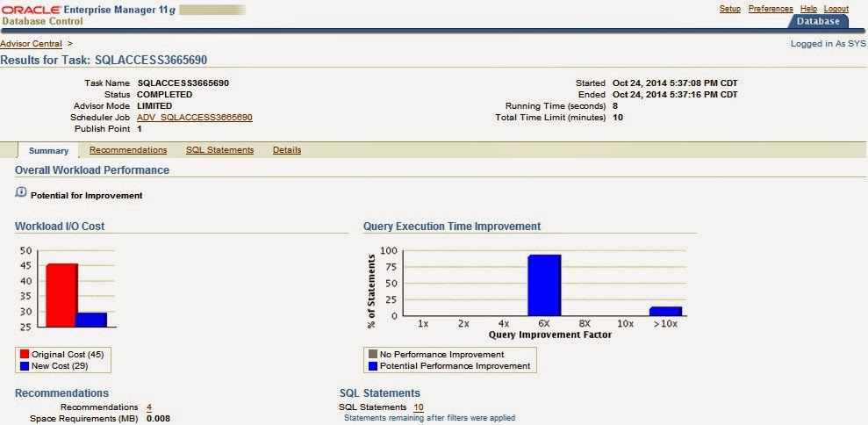The width and height of the screenshot is (868, 425).
Task: Click the Query Execution Time Improvement heading
Action: pyautogui.click(x=452, y=226)
